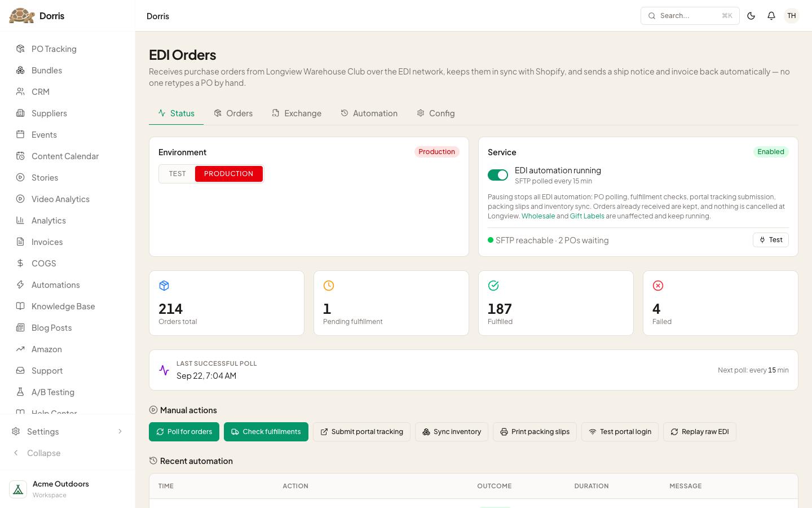Open Video Analytics from the sidebar
Screen dimensions: 812x508
point(68,199)
